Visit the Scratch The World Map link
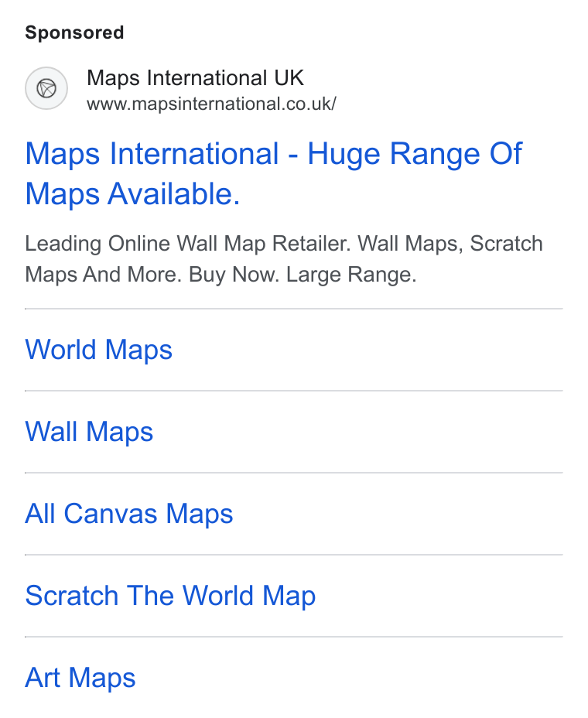Viewport: 588px width, 718px height. (x=170, y=596)
